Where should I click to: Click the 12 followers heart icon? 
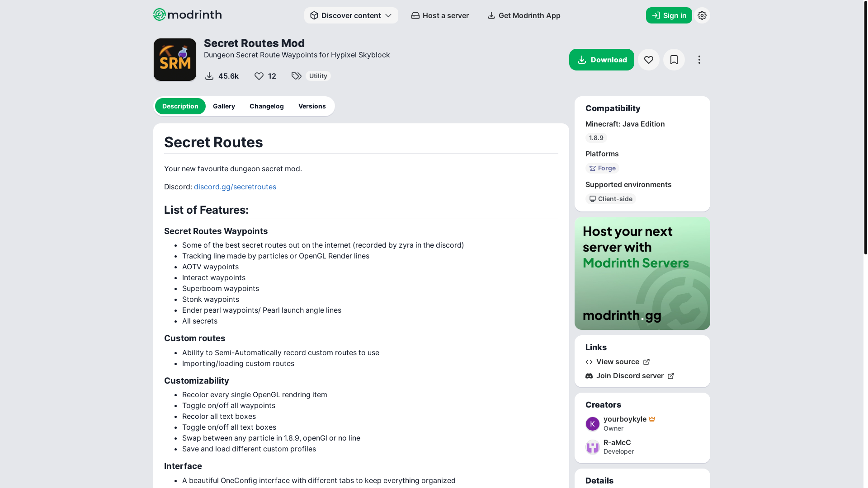coord(259,76)
